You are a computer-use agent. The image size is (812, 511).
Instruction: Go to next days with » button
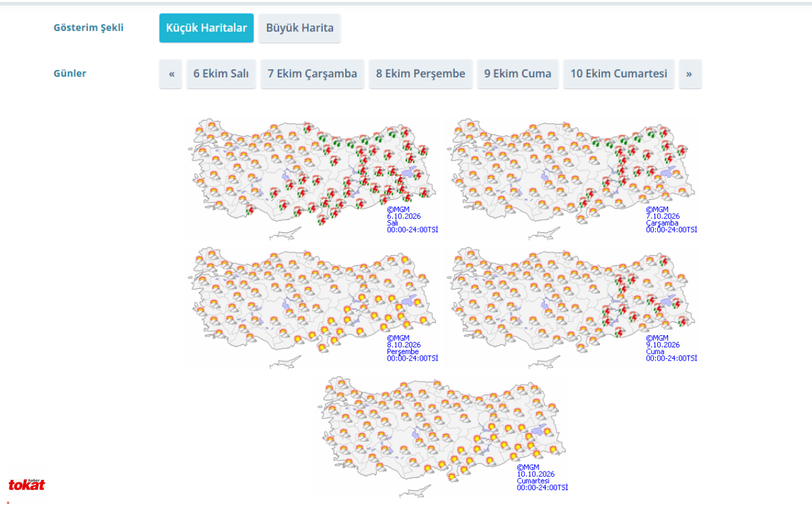pos(690,74)
